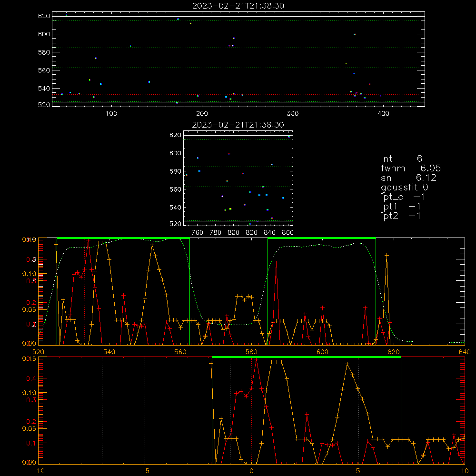Click the top plot title 2023-02-21T21:38:30
The image size is (476, 476).
pyautogui.click(x=238, y=6)
